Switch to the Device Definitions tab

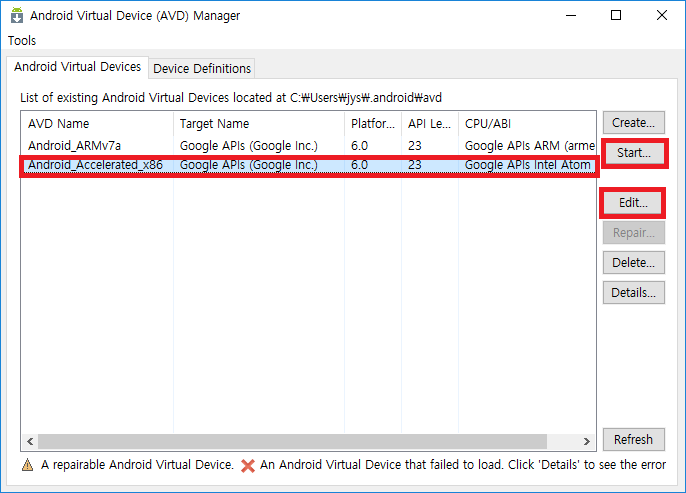tap(202, 69)
